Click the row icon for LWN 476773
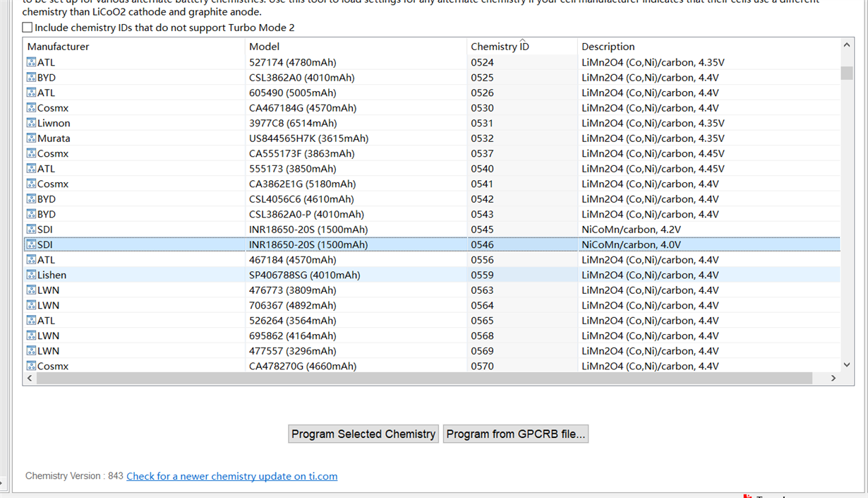 [31, 290]
